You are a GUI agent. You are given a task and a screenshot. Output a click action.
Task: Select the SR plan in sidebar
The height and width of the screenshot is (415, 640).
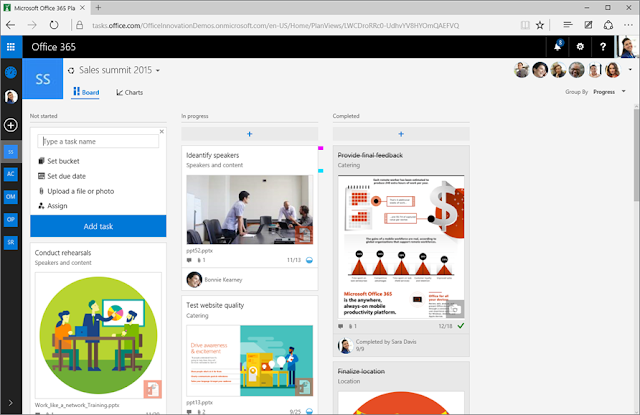click(11, 242)
